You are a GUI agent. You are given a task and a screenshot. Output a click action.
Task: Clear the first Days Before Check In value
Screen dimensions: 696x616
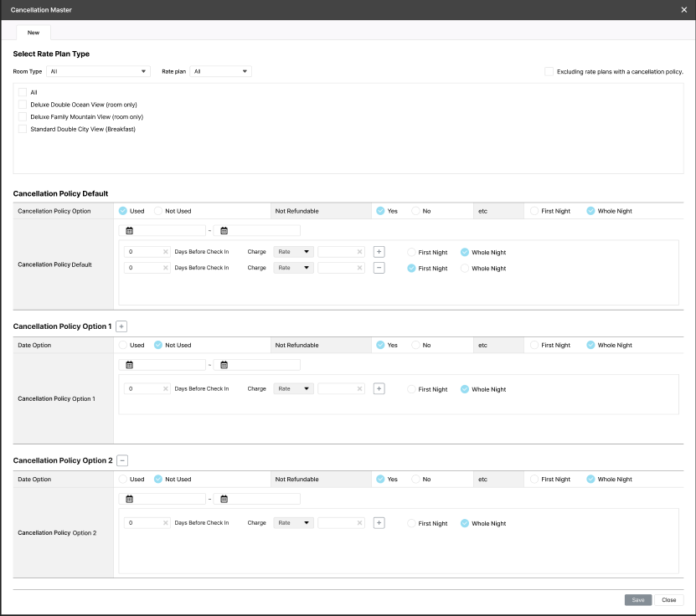click(x=165, y=252)
